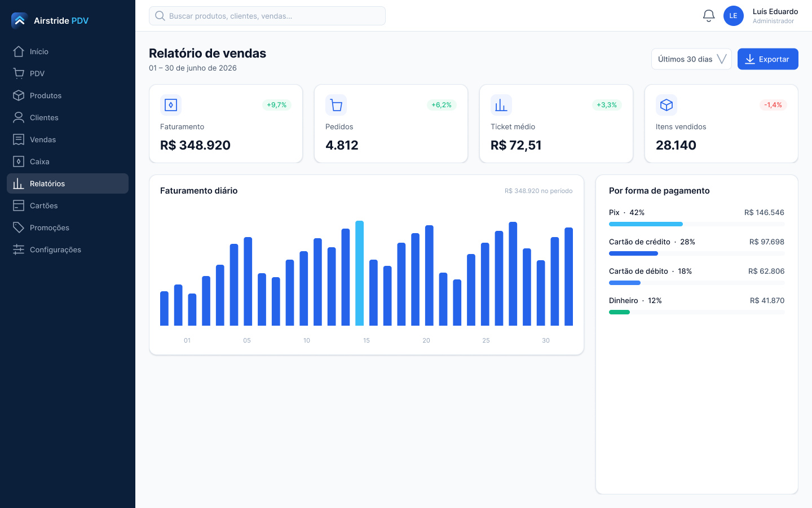Click the Luís Eduardo profile name
812x508 pixels.
pos(775,11)
